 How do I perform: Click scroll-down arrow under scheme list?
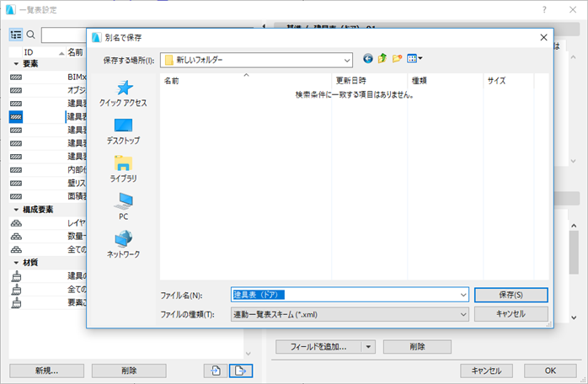click(248, 354)
